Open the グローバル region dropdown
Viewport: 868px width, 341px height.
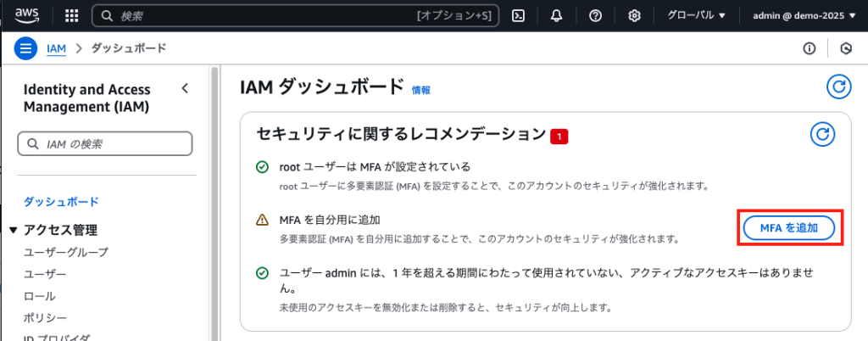click(696, 15)
